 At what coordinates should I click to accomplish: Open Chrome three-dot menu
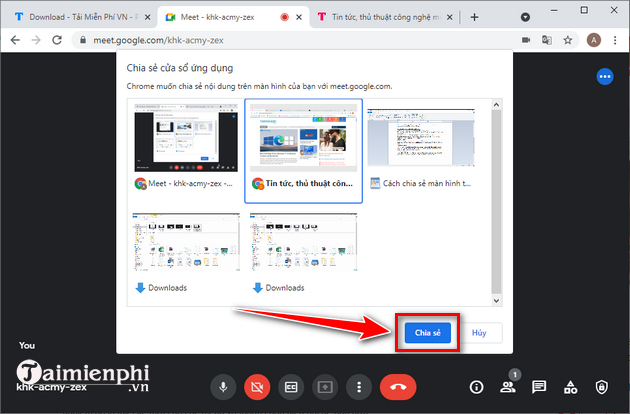(615, 40)
